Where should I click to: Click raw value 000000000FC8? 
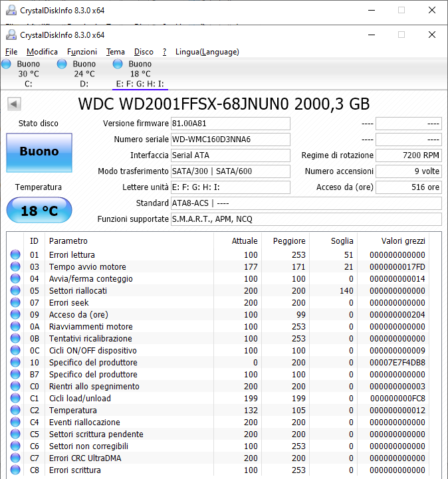(397, 399)
